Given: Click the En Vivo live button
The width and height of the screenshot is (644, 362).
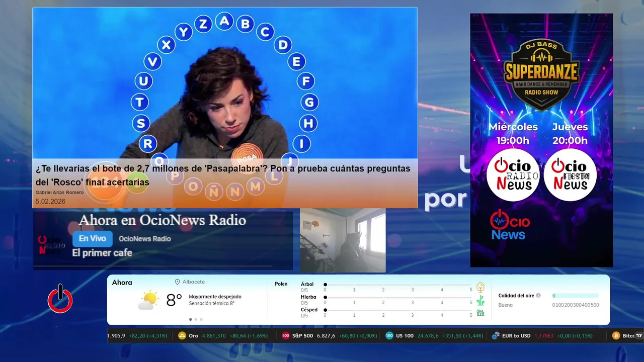Looking at the screenshot, I should (92, 239).
